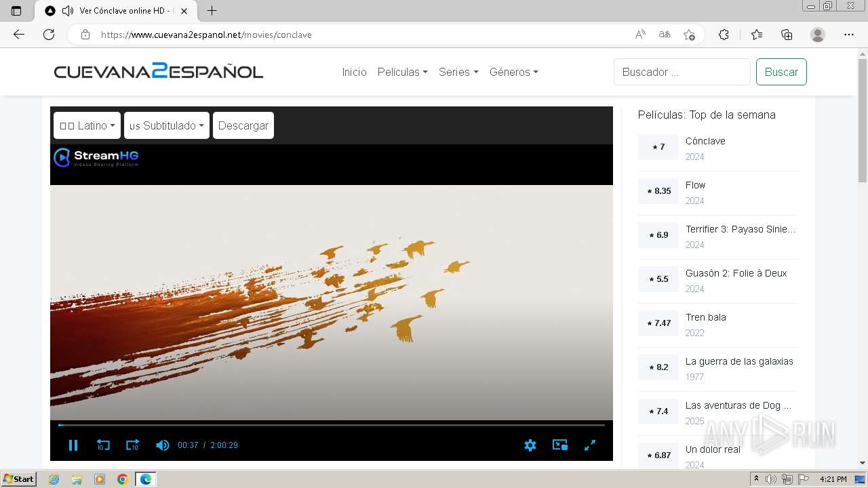This screenshot has width=868, height=488.
Task: Open Guasón 2: Folie à Deux
Action: (x=736, y=273)
